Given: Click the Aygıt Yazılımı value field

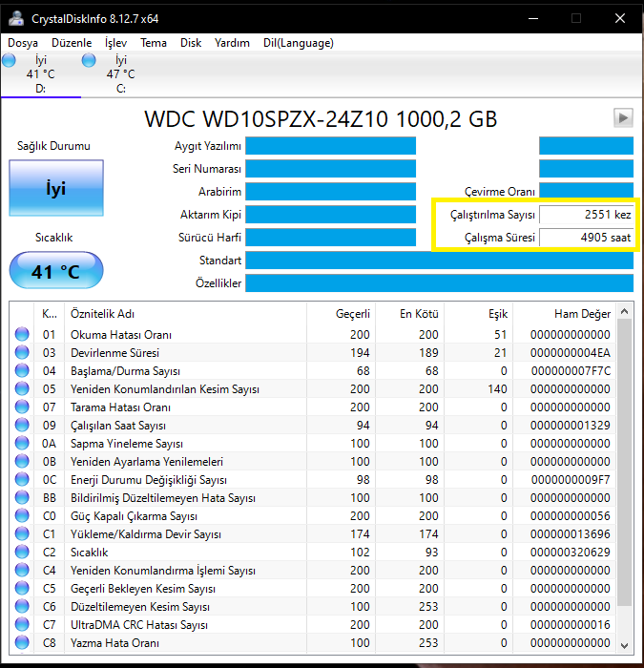Looking at the screenshot, I should pos(330,146).
